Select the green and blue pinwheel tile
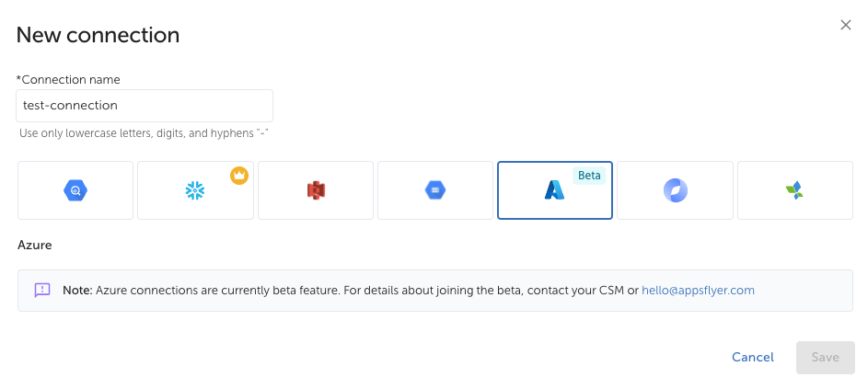This screenshot has height=389, width=868. [794, 190]
